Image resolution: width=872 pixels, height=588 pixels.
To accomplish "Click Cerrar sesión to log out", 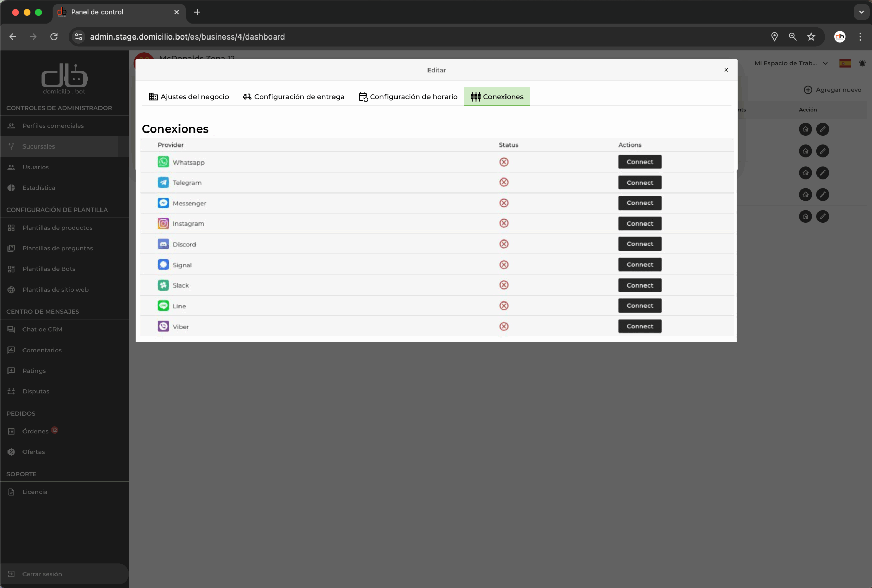I will pyautogui.click(x=64, y=574).
